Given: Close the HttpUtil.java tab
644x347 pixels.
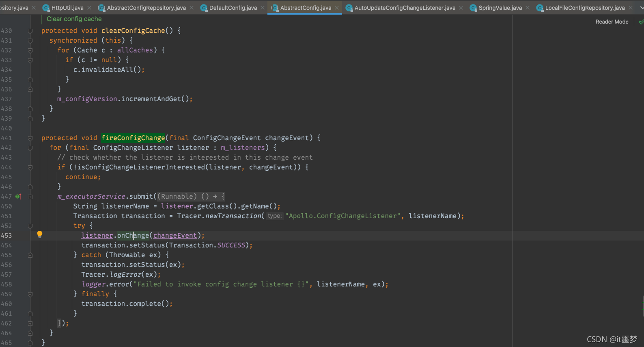Looking at the screenshot, I should pyautogui.click(x=89, y=8).
